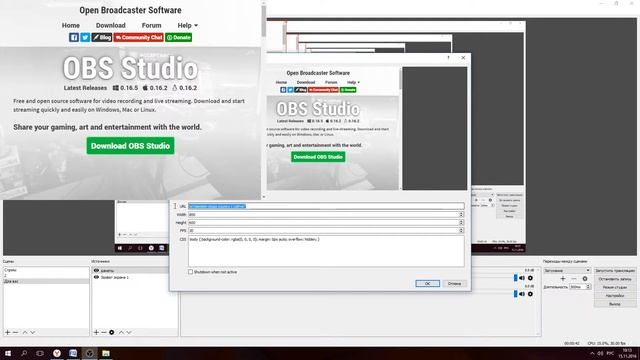Adjust the transition duration spinner arrows
This screenshot has width=640, height=360.
coord(588,287)
